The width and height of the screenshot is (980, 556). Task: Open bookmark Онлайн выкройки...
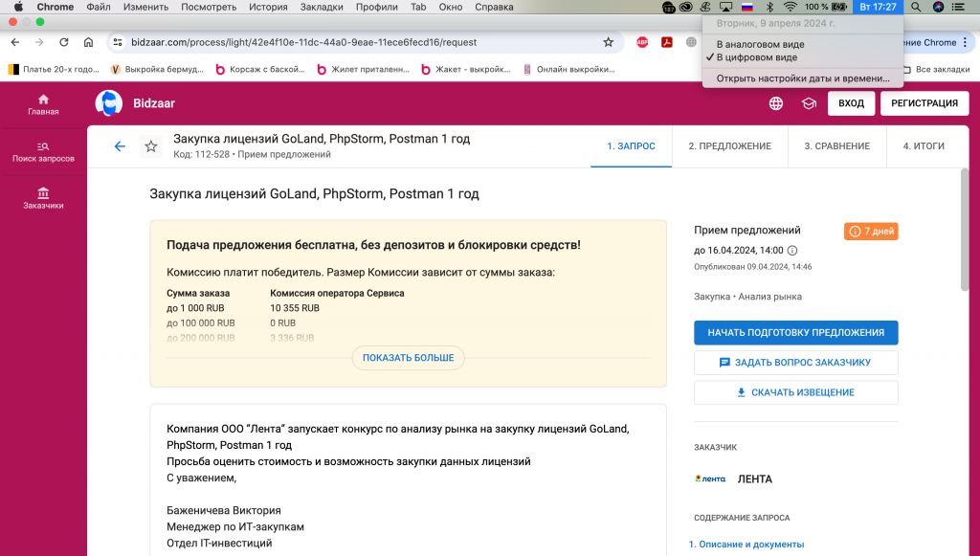click(x=568, y=69)
